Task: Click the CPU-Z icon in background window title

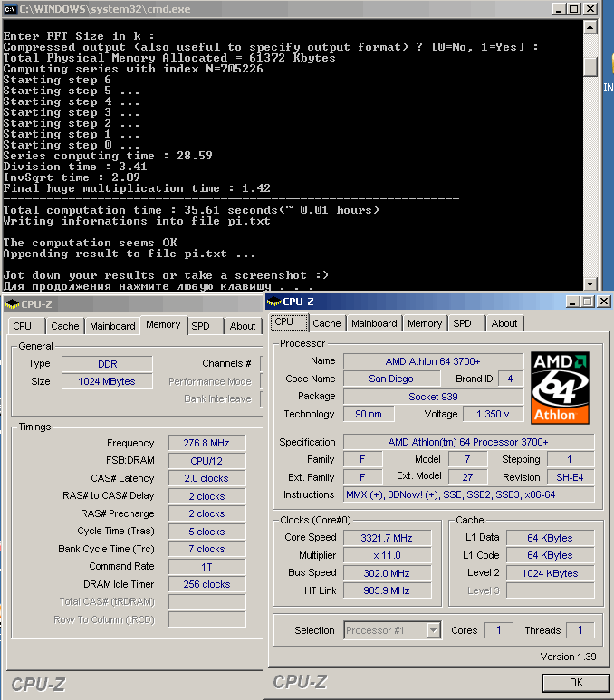Action: pyautogui.click(x=12, y=304)
